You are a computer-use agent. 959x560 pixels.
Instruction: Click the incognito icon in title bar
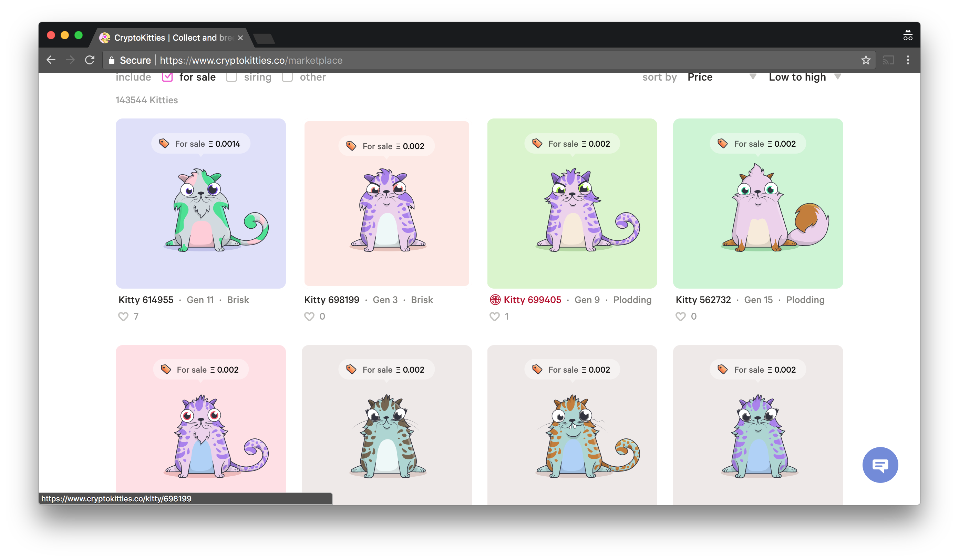pyautogui.click(x=908, y=35)
